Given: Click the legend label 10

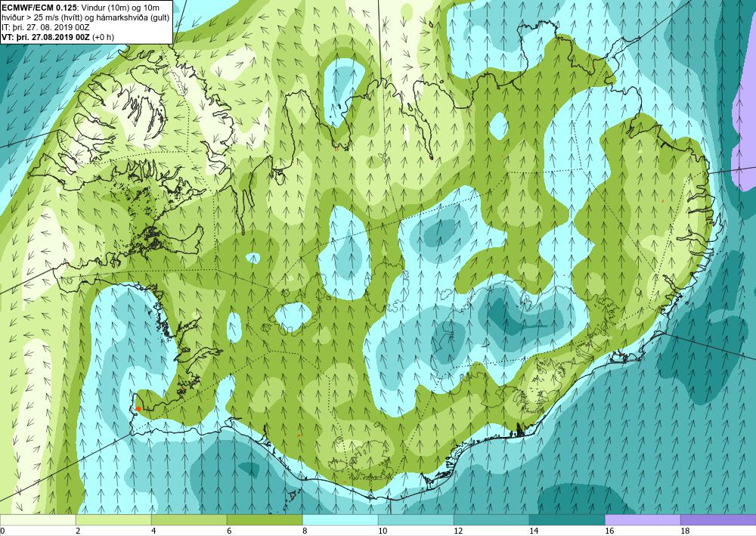Looking at the screenshot, I should point(383,531).
